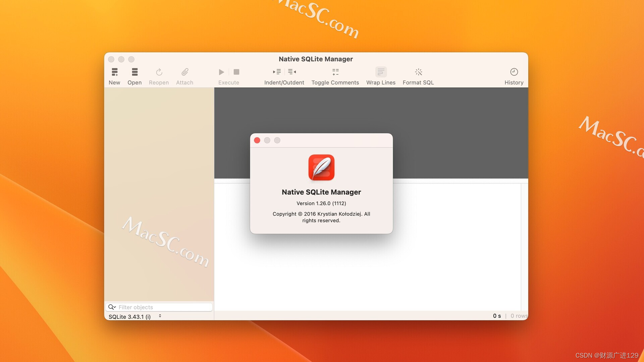The height and width of the screenshot is (362, 644).
Task: Select the Version 1.26.0 (1112) text
Action: pos(321,203)
